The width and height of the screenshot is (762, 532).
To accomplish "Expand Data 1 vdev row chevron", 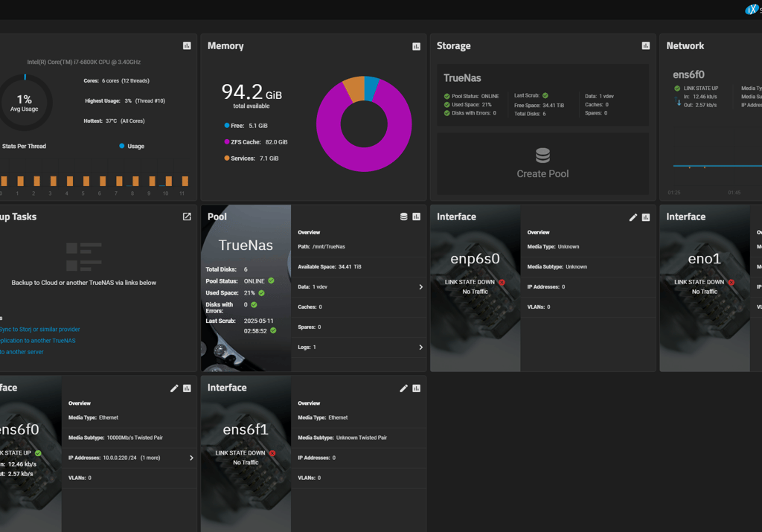I will point(421,287).
